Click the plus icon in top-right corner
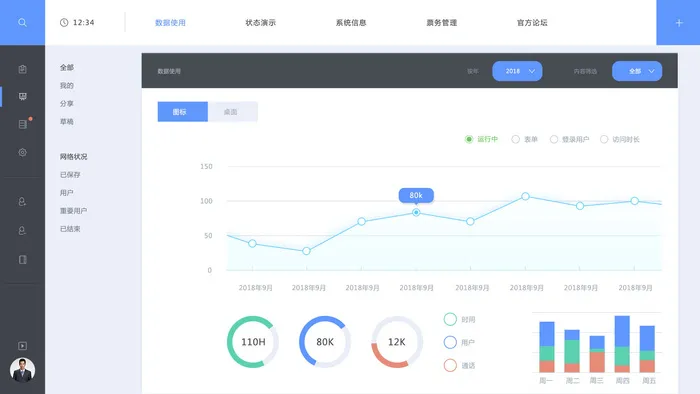This screenshot has height=394, width=700. (679, 23)
